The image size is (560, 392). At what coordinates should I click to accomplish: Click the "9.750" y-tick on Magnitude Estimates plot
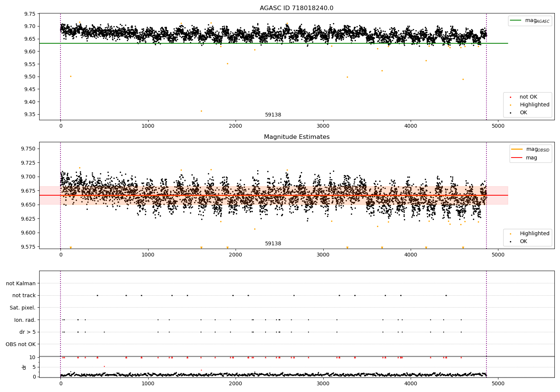click(x=28, y=149)
